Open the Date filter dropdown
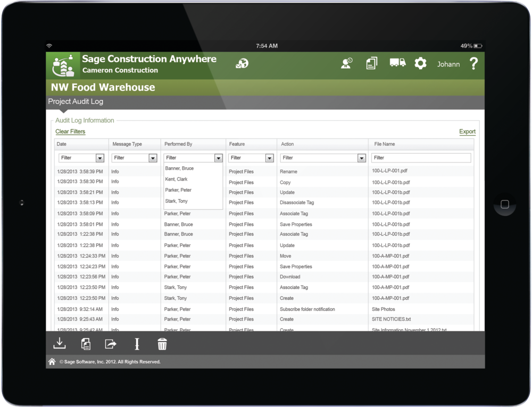Screen dimensions: 532x408 pyautogui.click(x=100, y=158)
